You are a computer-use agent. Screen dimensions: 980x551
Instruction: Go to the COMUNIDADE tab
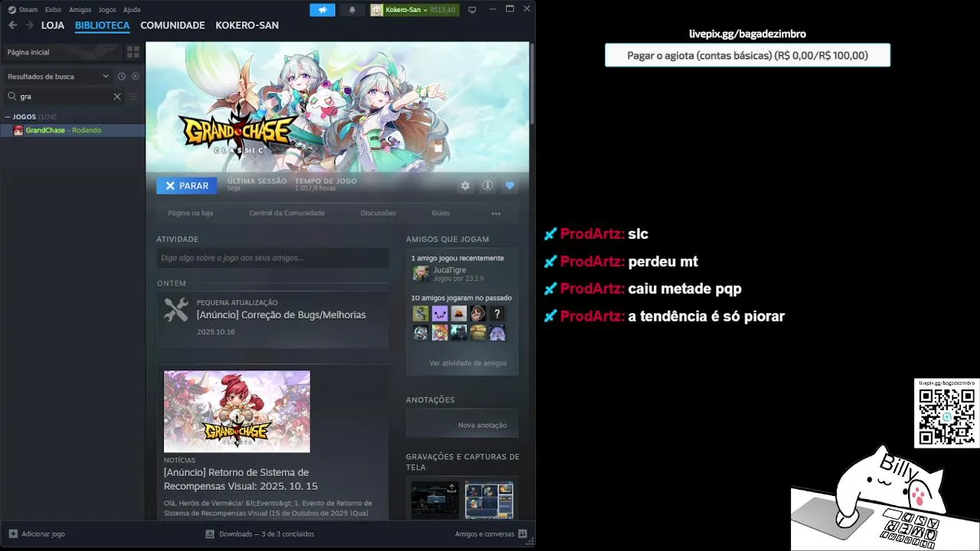point(172,25)
